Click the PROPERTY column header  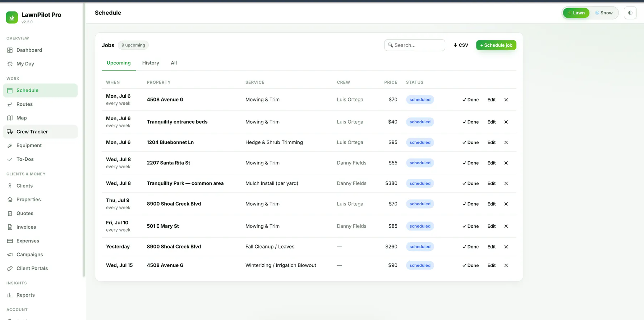[158, 82]
